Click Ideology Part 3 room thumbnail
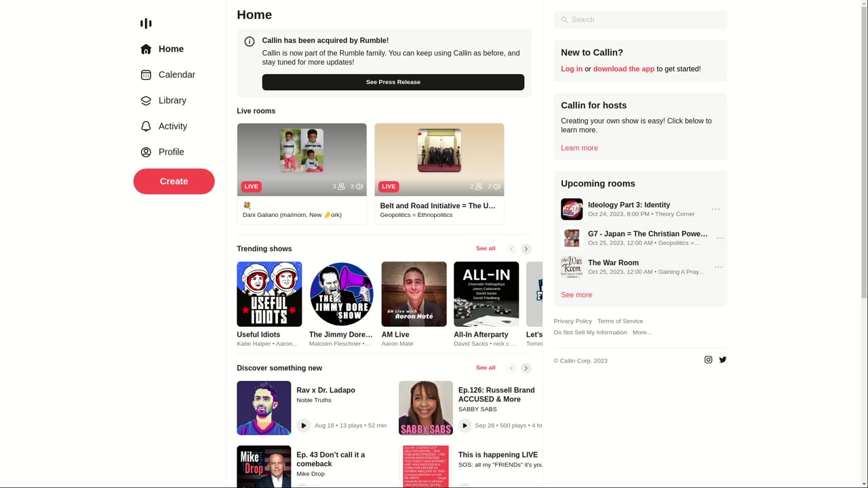Image resolution: width=868 pixels, height=488 pixels. (572, 209)
